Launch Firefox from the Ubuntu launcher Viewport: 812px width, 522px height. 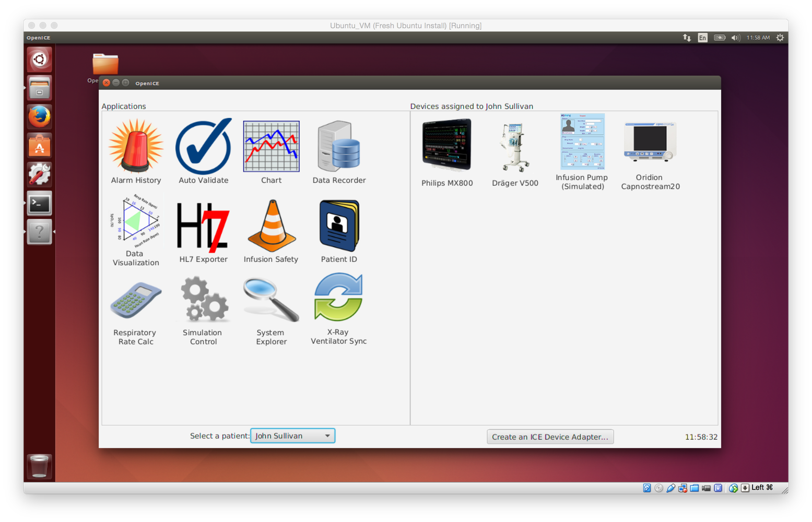point(40,116)
